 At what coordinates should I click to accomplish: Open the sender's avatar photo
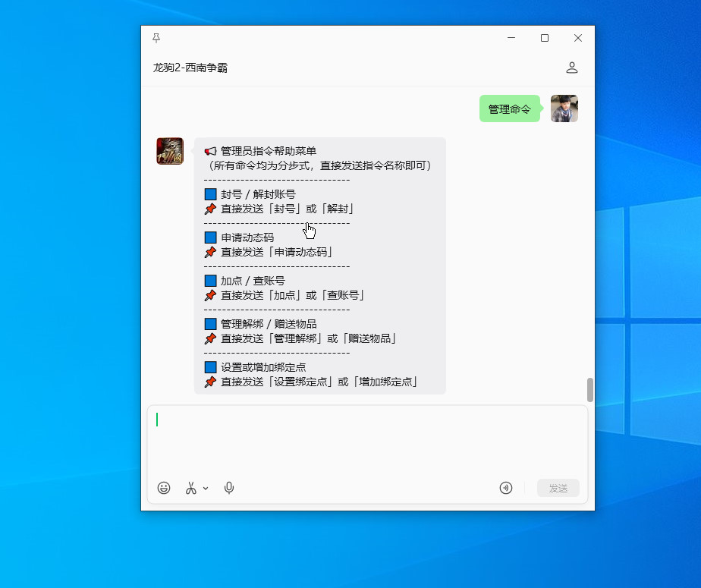click(x=564, y=108)
